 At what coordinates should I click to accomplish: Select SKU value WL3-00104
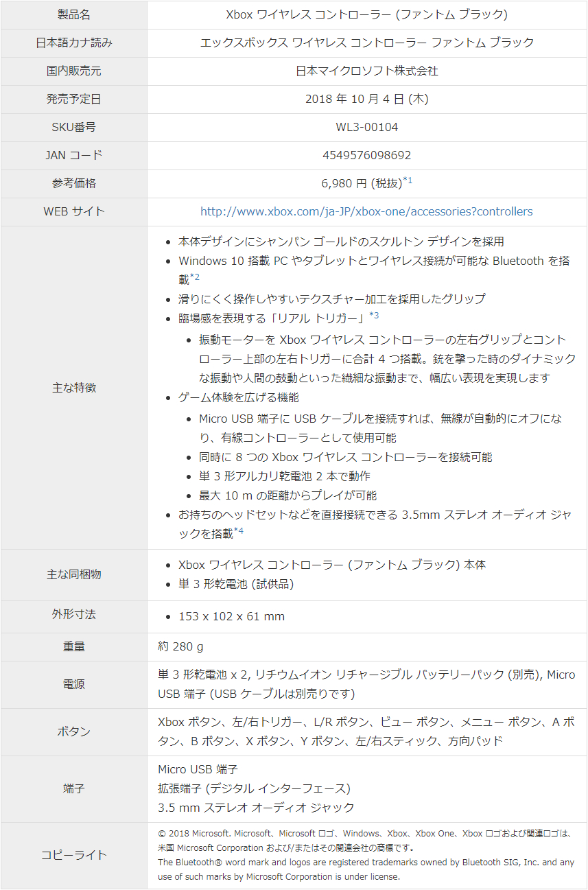(367, 127)
